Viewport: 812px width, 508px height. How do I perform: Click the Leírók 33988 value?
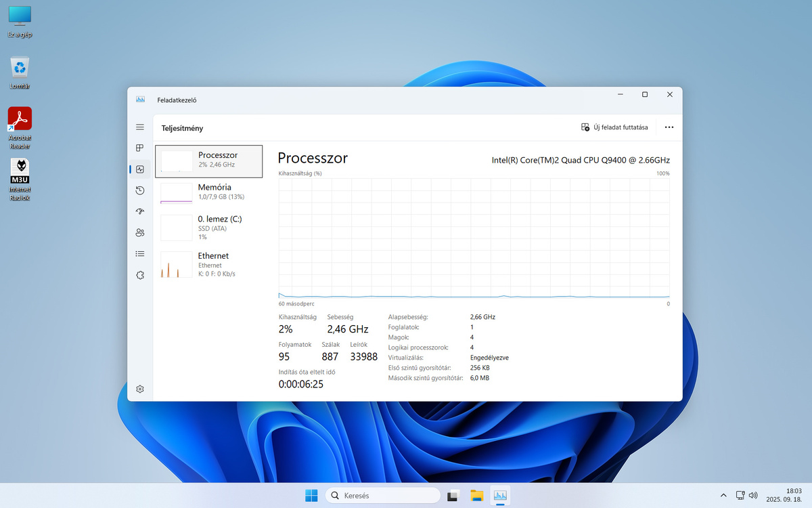(364, 356)
